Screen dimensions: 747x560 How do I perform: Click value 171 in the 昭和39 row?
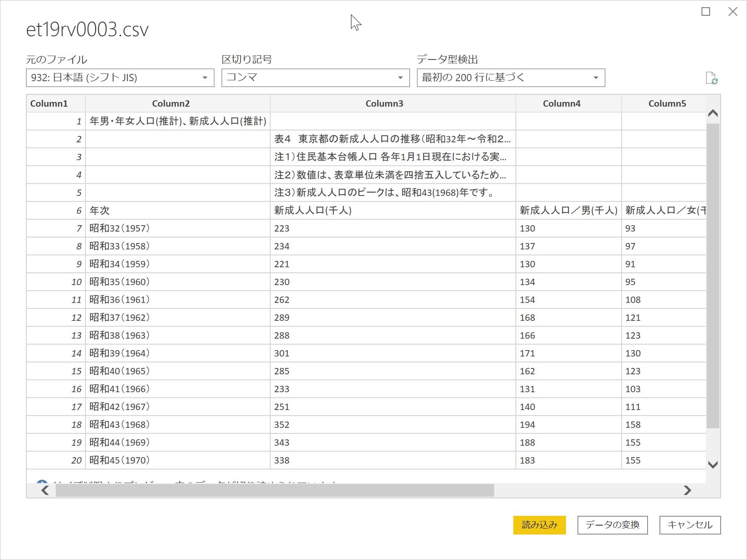click(x=569, y=354)
